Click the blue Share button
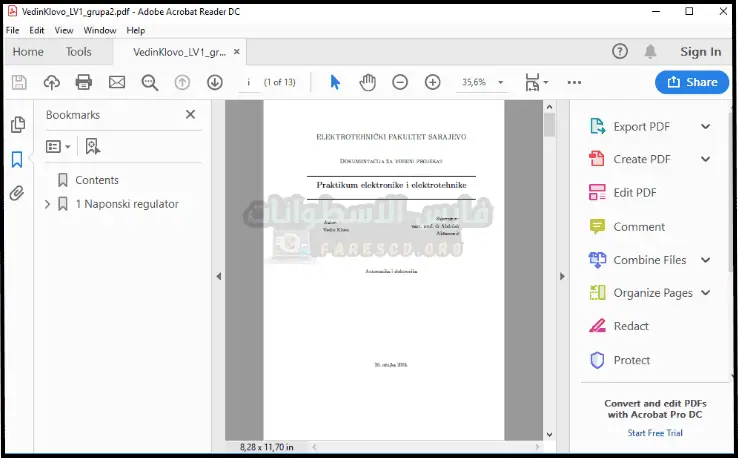This screenshot has width=738, height=458. tap(692, 82)
